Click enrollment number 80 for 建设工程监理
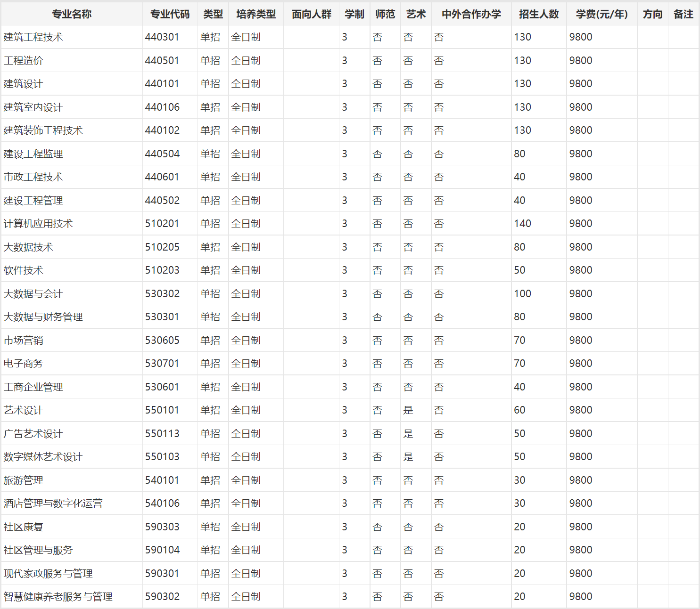This screenshot has width=700, height=609. (519, 154)
